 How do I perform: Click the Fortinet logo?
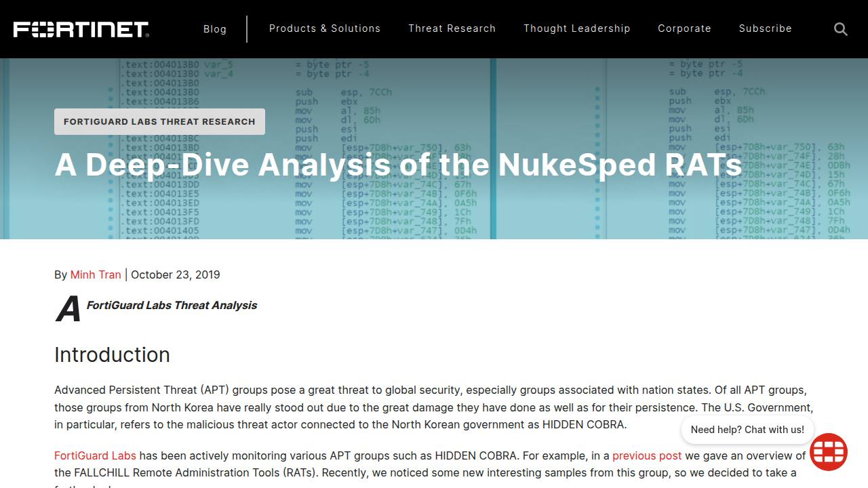point(81,29)
